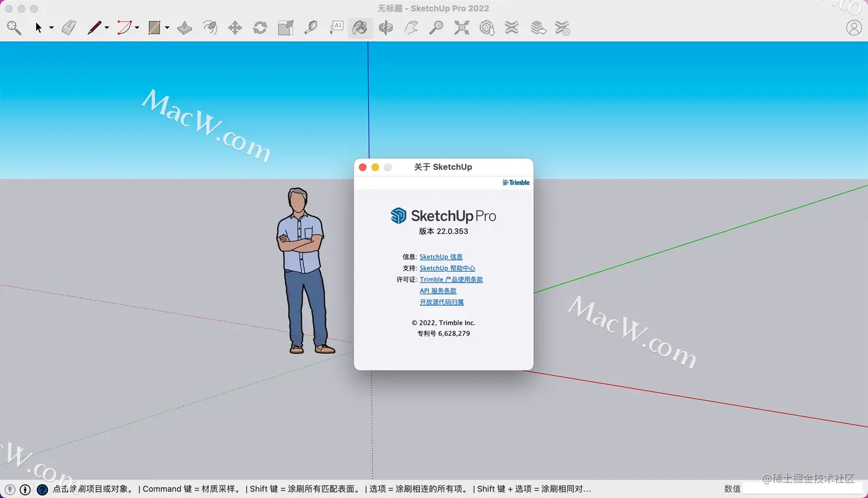
Task: Select the Arc tool
Action: pos(125,28)
